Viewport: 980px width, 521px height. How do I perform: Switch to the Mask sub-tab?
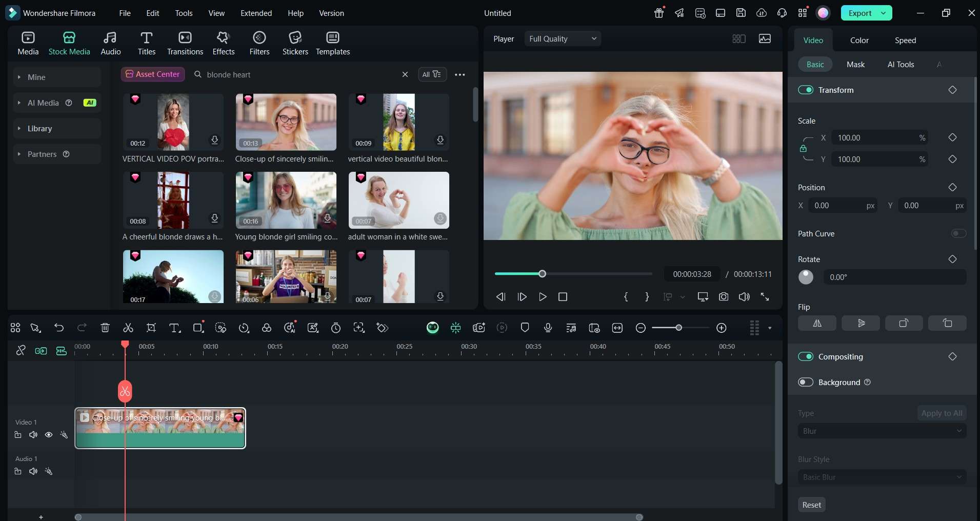855,64
